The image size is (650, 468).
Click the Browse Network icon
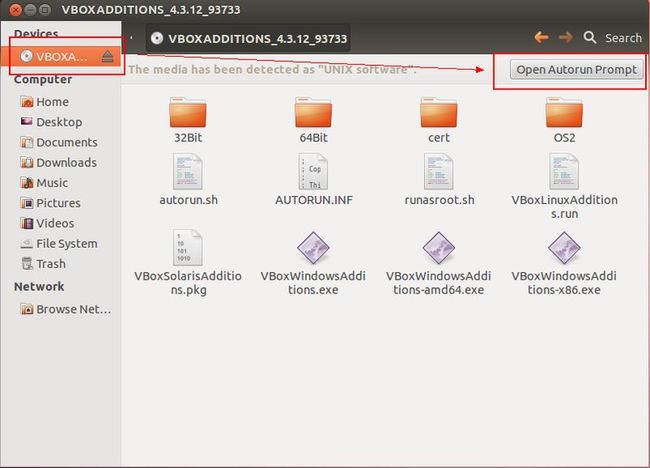tap(27, 309)
